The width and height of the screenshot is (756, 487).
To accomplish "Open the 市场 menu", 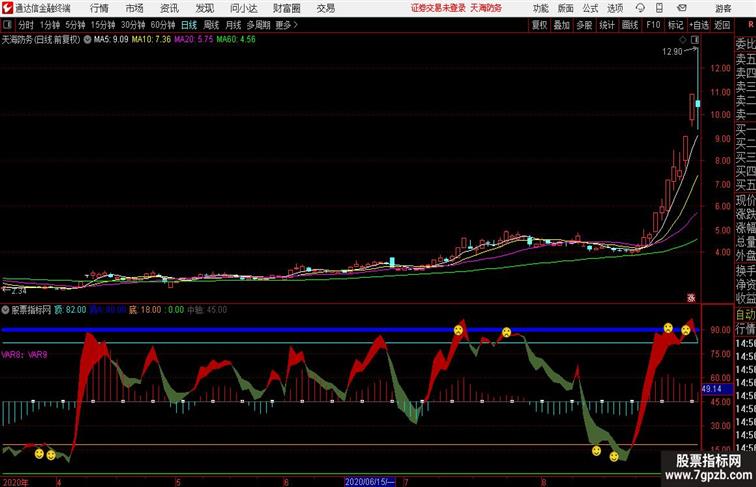I will coord(135,8).
